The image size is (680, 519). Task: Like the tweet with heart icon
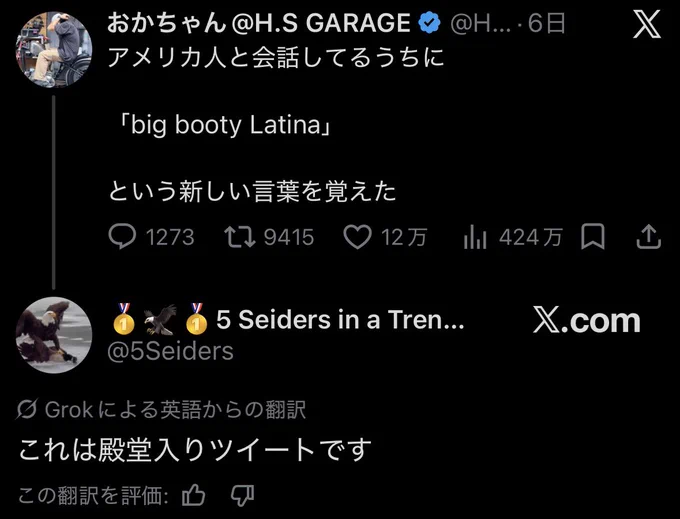[357, 237]
